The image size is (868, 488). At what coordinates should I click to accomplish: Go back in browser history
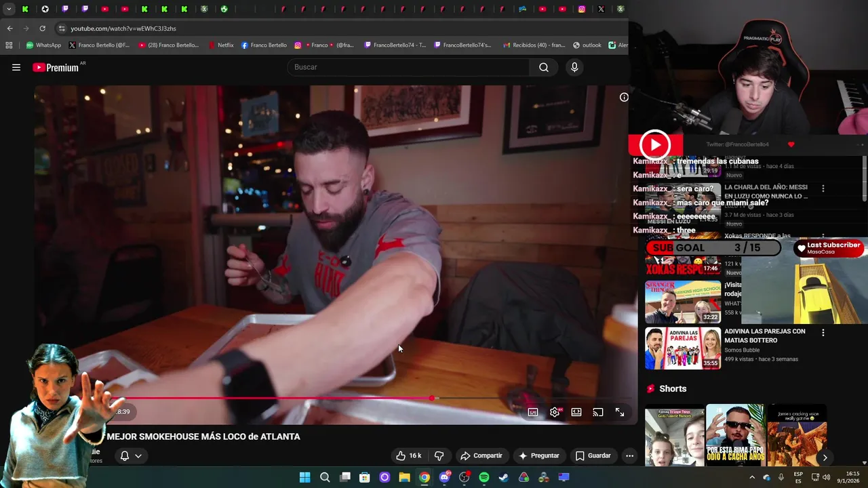[9, 28]
